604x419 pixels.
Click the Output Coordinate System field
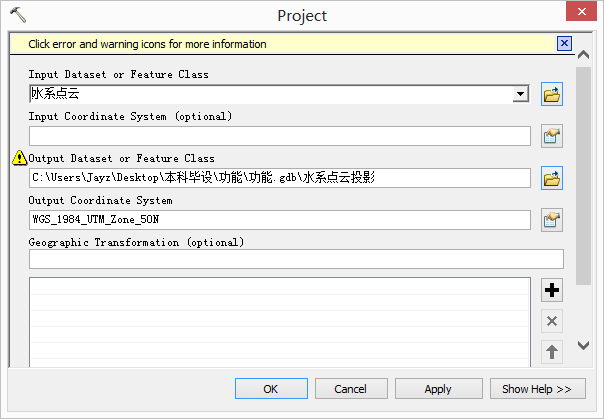pos(279,221)
